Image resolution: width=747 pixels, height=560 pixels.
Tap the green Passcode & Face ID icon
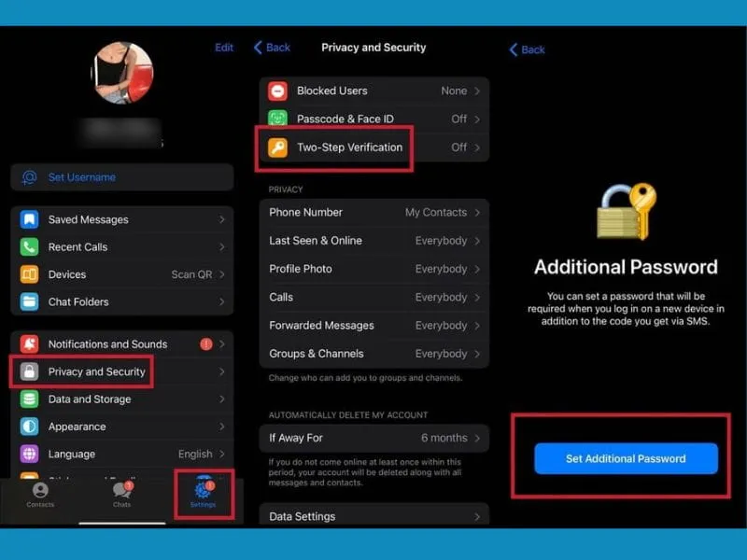pyautogui.click(x=277, y=118)
